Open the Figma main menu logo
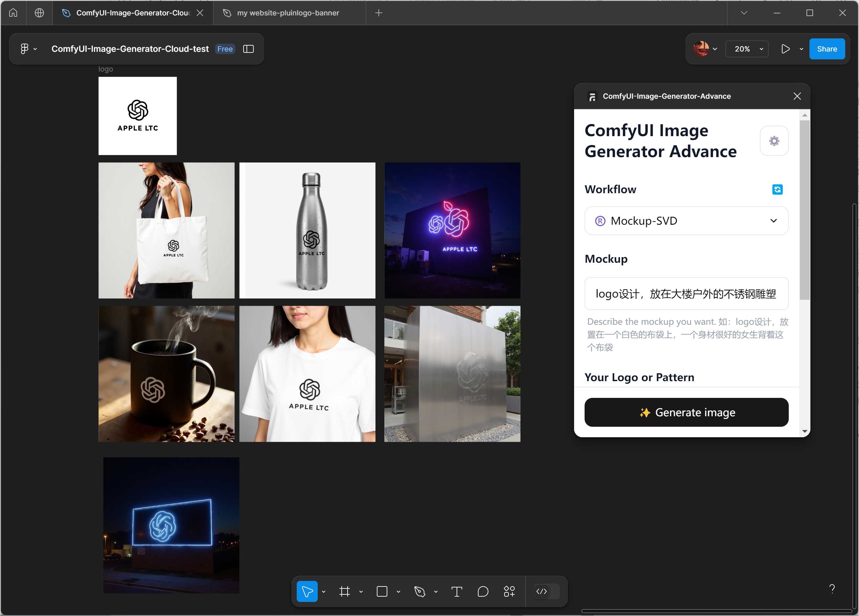Image resolution: width=859 pixels, height=616 pixels. [x=25, y=49]
